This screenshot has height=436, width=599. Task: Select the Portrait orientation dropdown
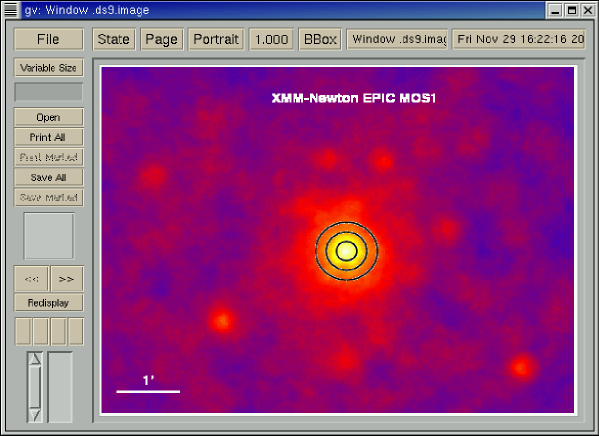216,39
